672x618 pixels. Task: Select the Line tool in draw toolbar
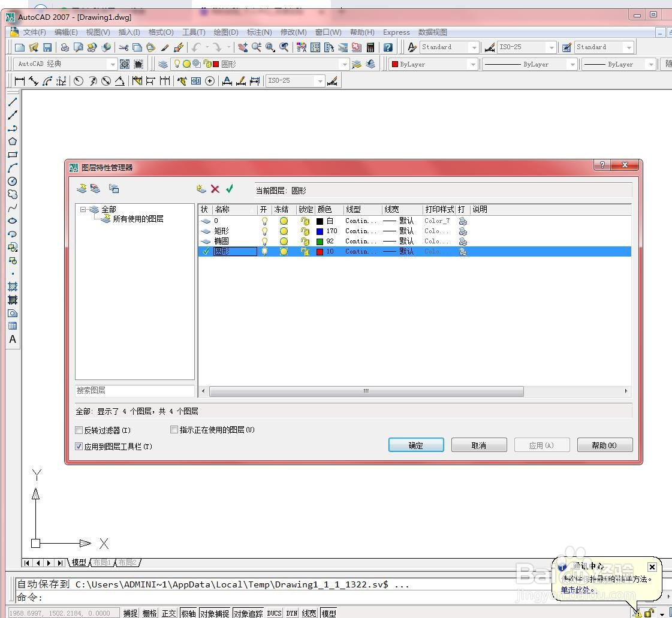tap(13, 102)
